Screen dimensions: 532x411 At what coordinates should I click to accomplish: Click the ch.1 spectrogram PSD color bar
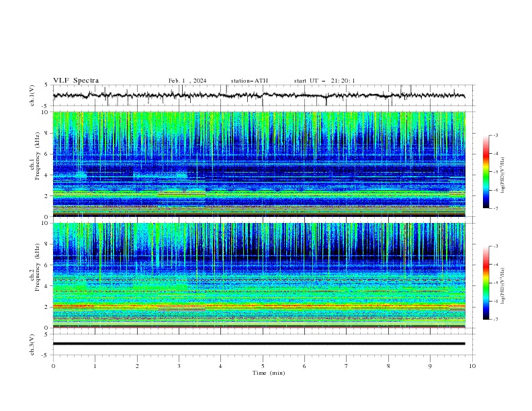point(486,172)
